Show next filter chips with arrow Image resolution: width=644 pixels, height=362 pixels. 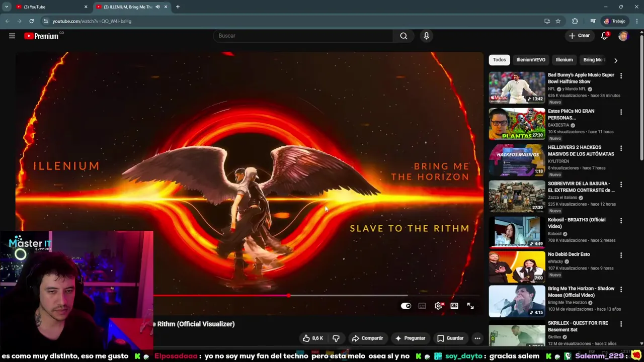616,60
